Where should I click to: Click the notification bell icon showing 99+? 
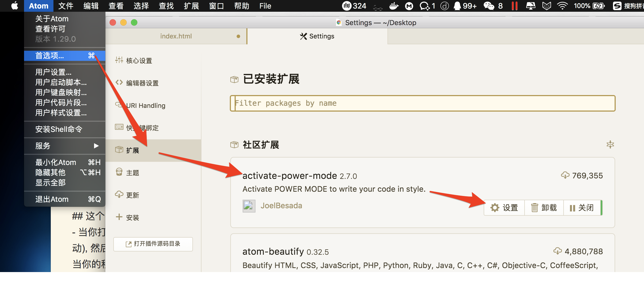pyautogui.click(x=465, y=6)
